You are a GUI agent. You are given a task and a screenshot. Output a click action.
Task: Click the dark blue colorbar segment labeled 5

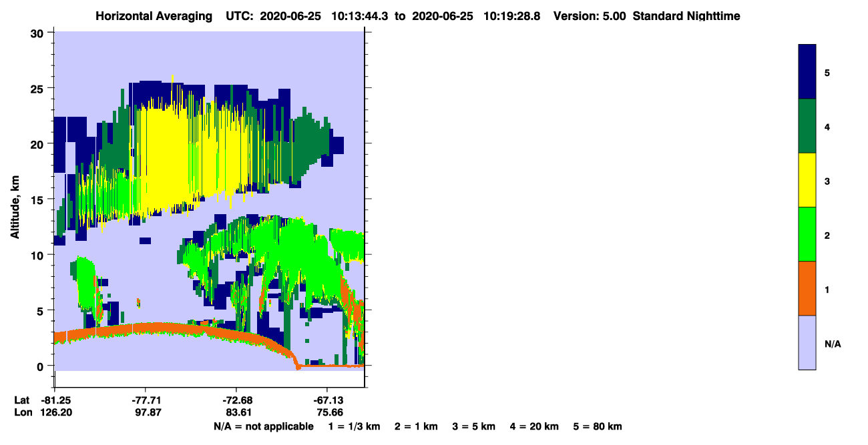click(x=807, y=72)
